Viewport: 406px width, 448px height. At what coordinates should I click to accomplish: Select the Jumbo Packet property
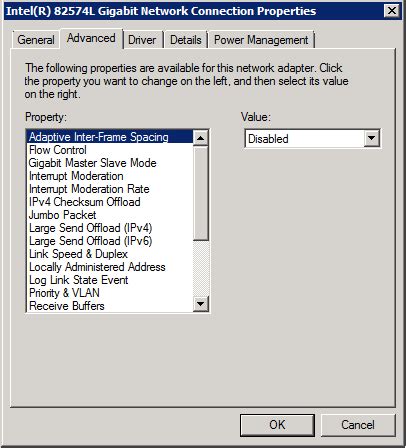[109, 215]
